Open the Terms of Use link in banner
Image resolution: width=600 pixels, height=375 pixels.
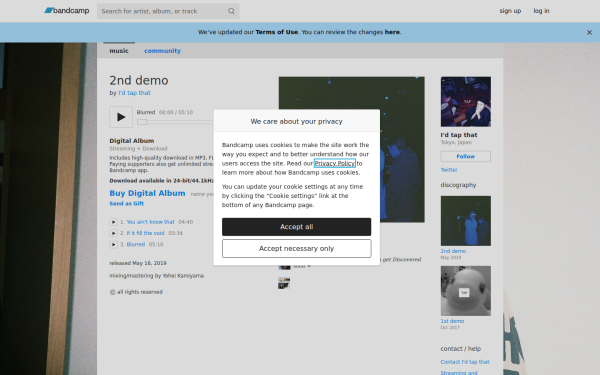(x=276, y=32)
